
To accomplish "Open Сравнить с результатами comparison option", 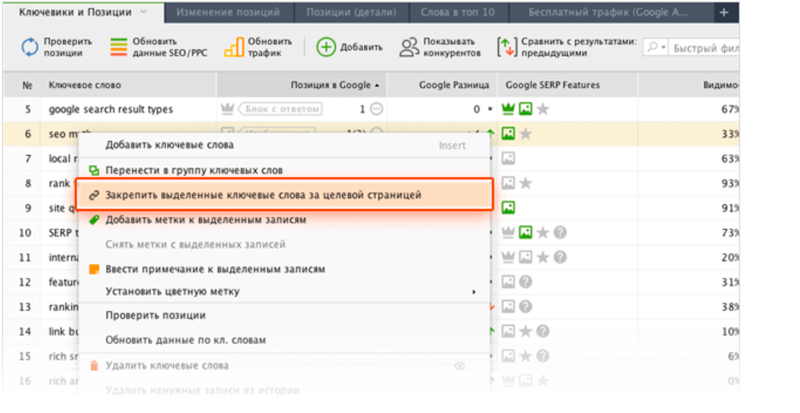I will click(x=566, y=47).
